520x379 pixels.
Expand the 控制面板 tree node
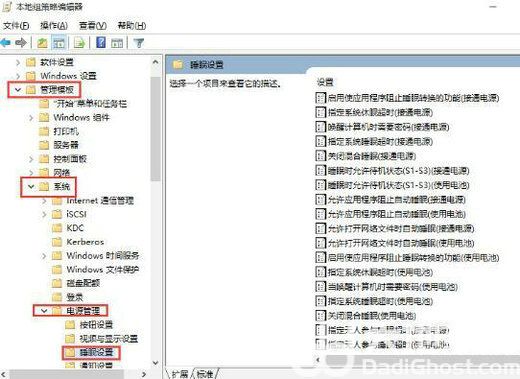31,159
